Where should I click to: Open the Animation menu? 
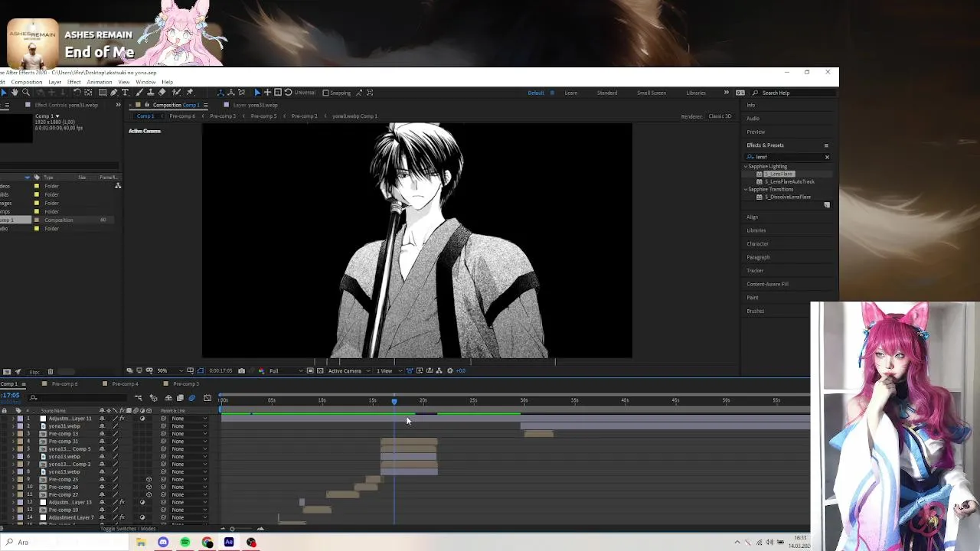[99, 82]
